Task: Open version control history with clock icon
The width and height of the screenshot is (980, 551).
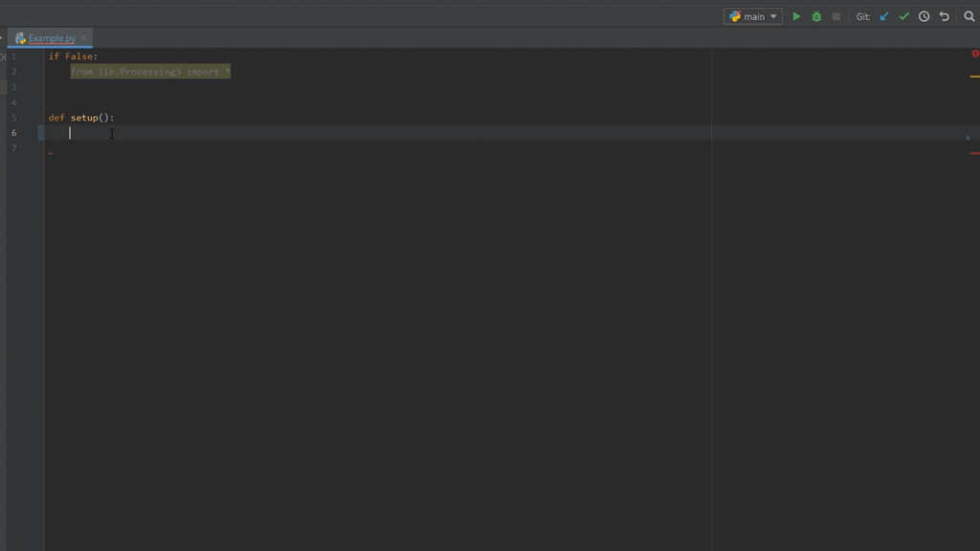Action: [922, 16]
